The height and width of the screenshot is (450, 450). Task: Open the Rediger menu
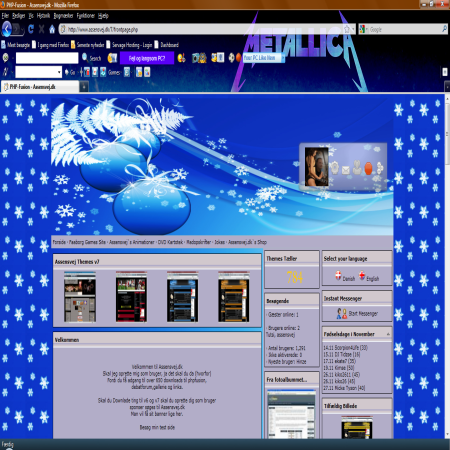pos(18,15)
